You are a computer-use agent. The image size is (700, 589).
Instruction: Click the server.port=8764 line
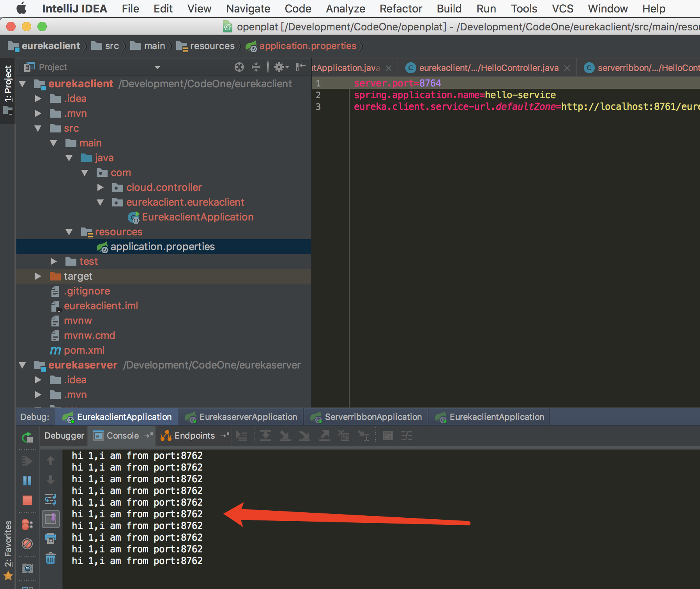398,83
